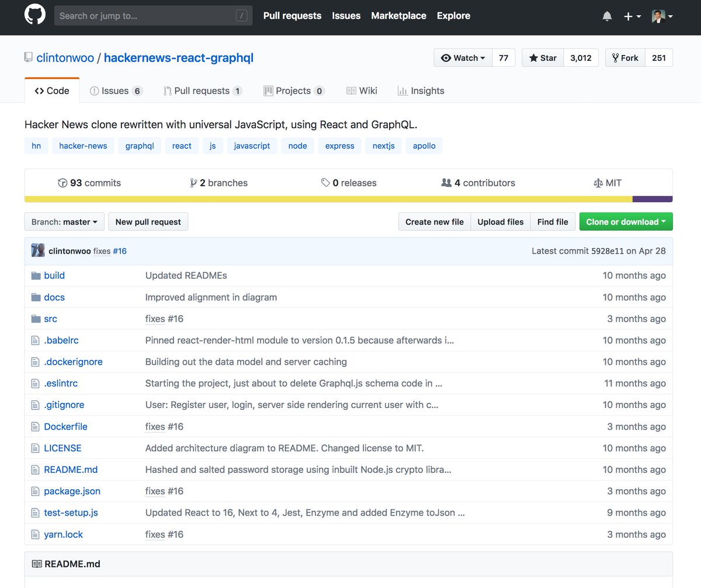Switch to the Issues tab
Screen dimensions: 701x588
[116, 91]
